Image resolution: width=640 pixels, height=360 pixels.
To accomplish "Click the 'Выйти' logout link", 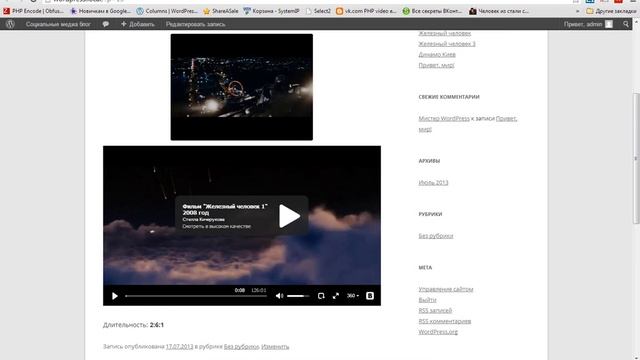I will [x=427, y=300].
